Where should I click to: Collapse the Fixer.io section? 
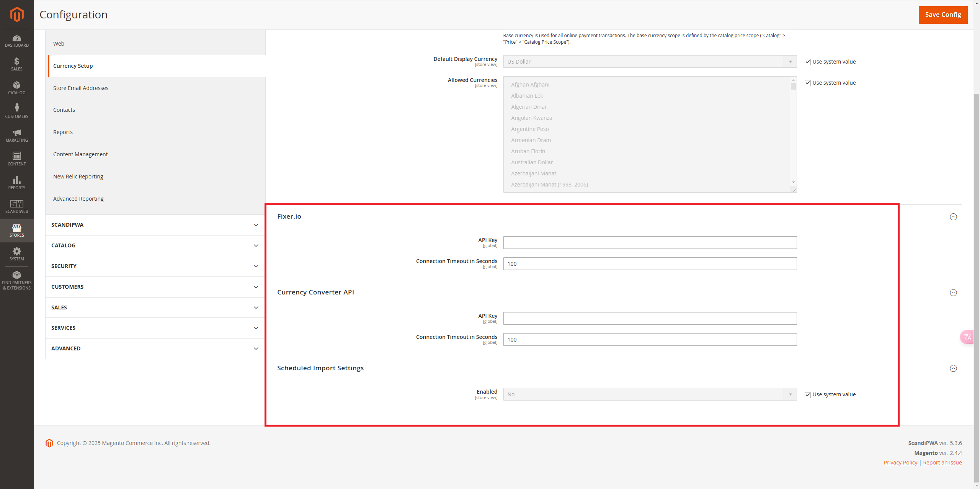pos(953,217)
